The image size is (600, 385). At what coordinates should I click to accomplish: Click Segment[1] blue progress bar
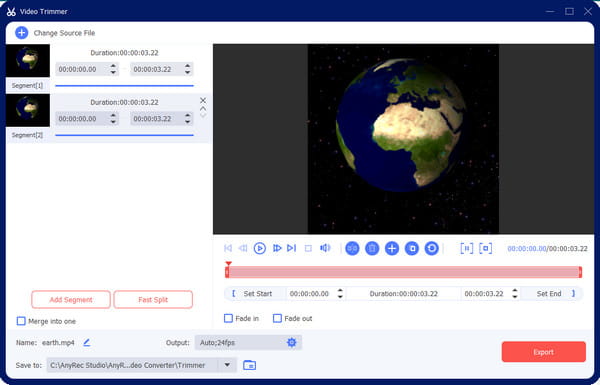tap(124, 86)
